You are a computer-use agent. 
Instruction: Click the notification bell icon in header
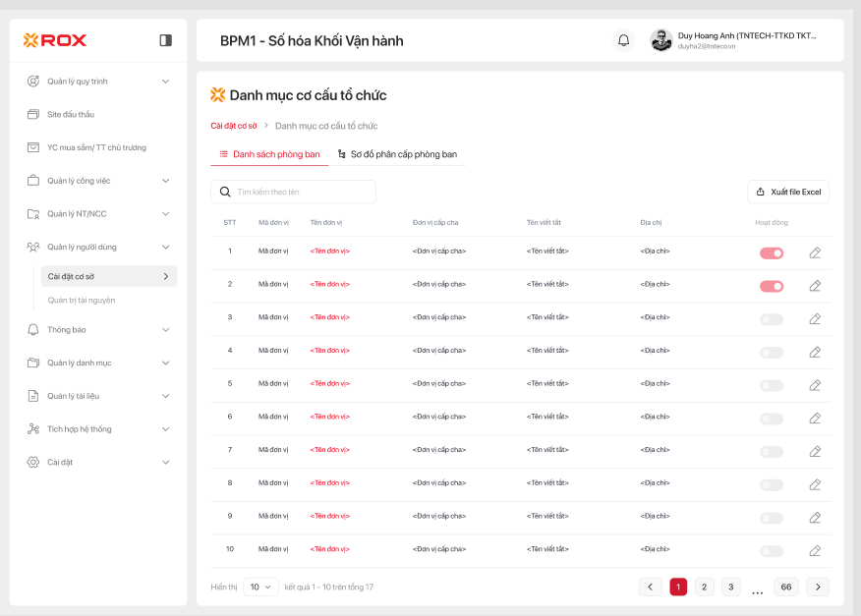tap(623, 40)
